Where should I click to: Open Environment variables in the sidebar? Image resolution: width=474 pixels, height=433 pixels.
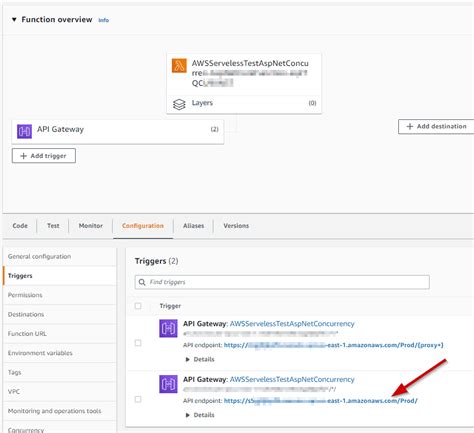point(40,353)
